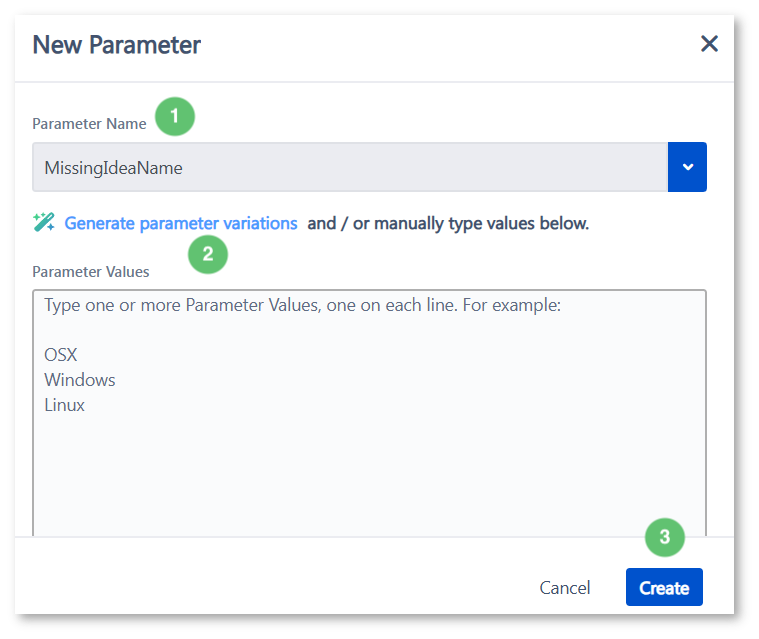Create the parameter

664,587
